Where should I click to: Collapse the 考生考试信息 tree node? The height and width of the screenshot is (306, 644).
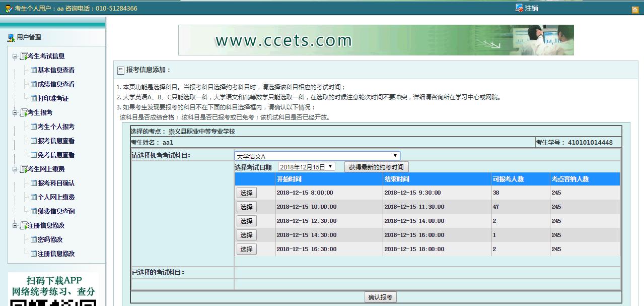(x=15, y=56)
